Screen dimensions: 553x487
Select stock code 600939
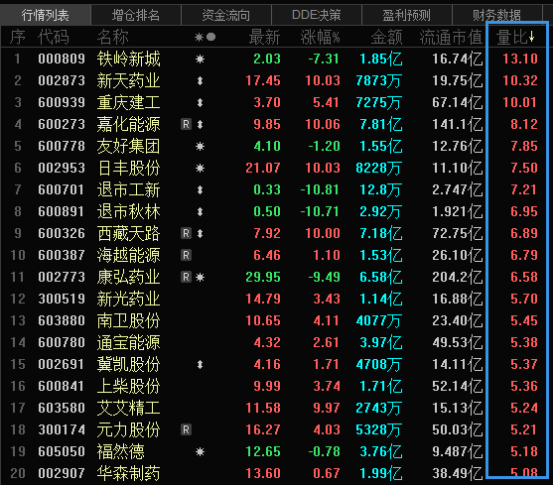[62, 103]
